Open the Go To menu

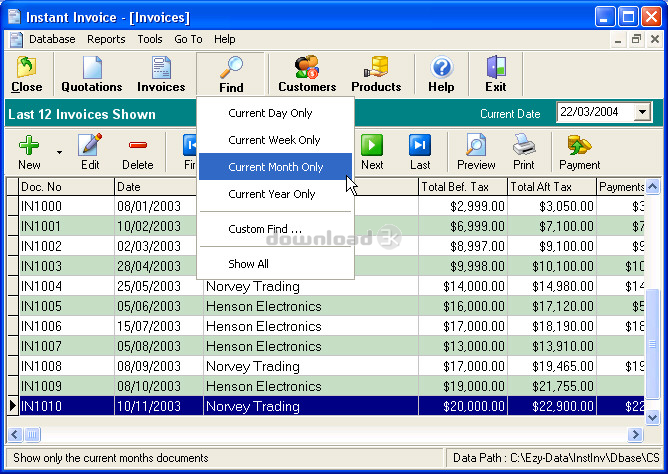click(188, 39)
